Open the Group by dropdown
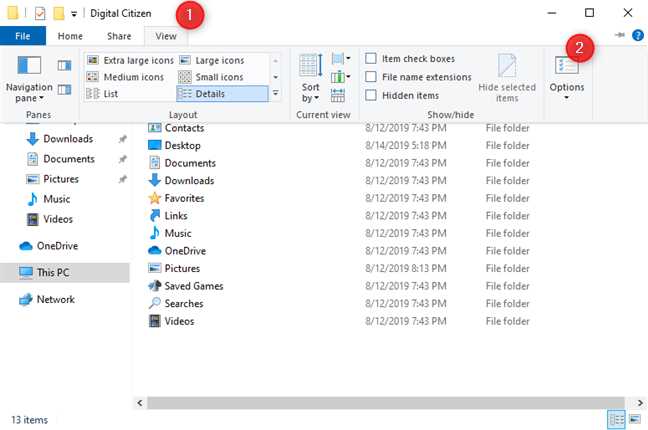This screenshot has height=430, width=648. (341, 59)
